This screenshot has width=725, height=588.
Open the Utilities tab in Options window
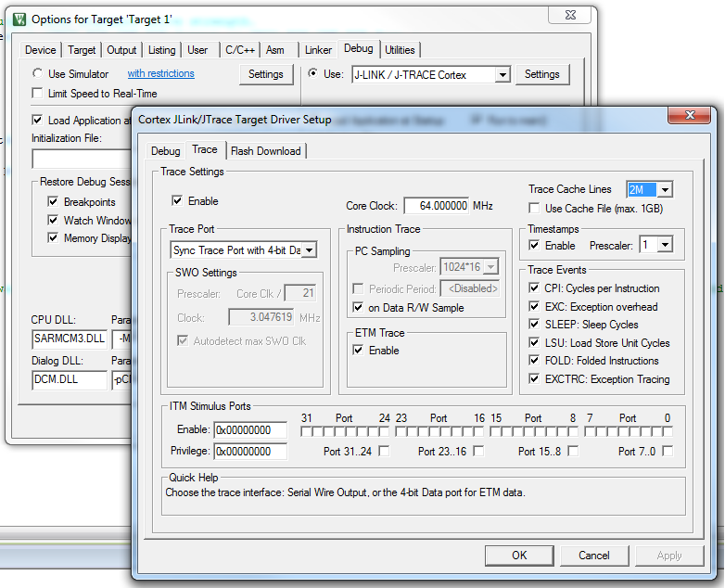(x=400, y=50)
